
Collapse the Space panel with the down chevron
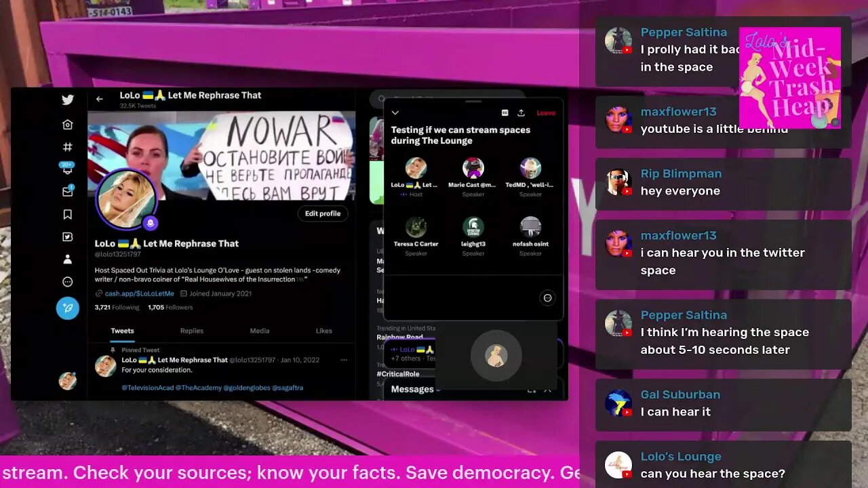(x=395, y=113)
